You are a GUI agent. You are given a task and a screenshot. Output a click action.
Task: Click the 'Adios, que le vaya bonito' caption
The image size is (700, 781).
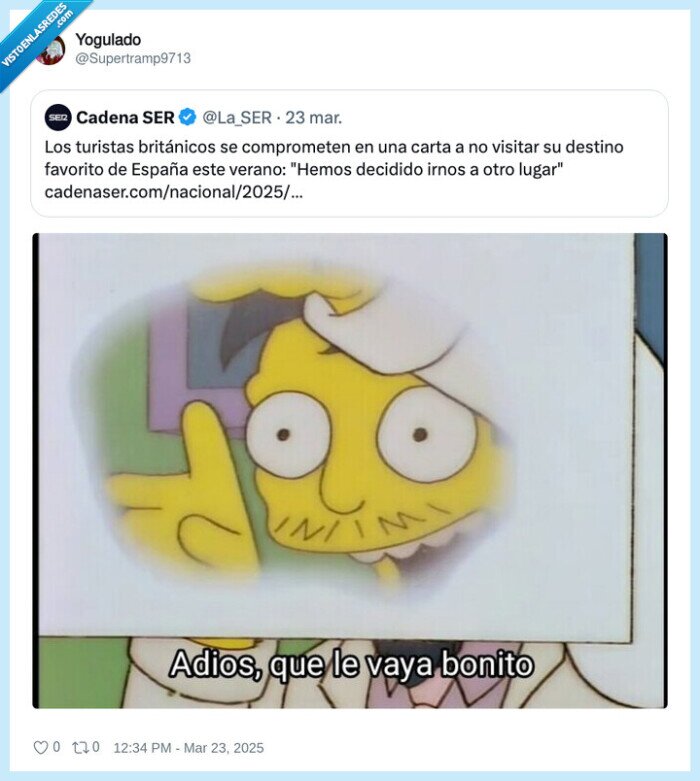[x=351, y=664]
